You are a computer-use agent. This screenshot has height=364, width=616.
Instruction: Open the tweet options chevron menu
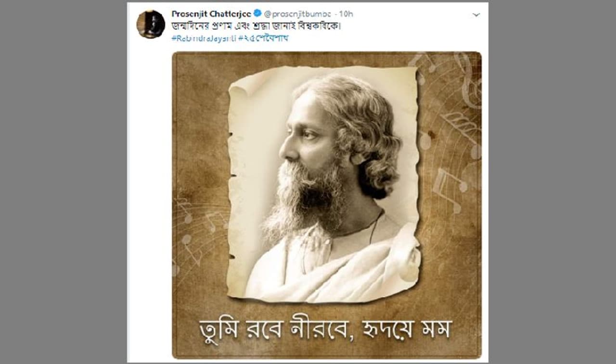tap(476, 15)
